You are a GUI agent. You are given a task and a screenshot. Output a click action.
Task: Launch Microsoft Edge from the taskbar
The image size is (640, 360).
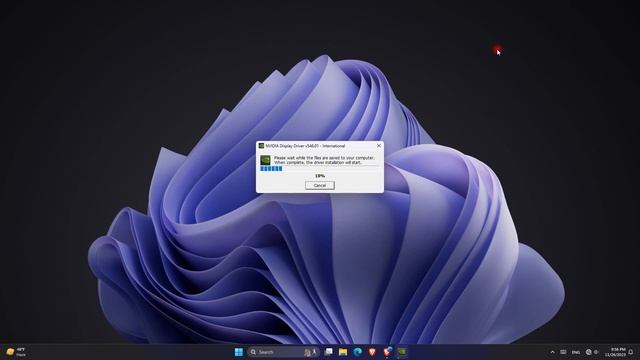358,352
